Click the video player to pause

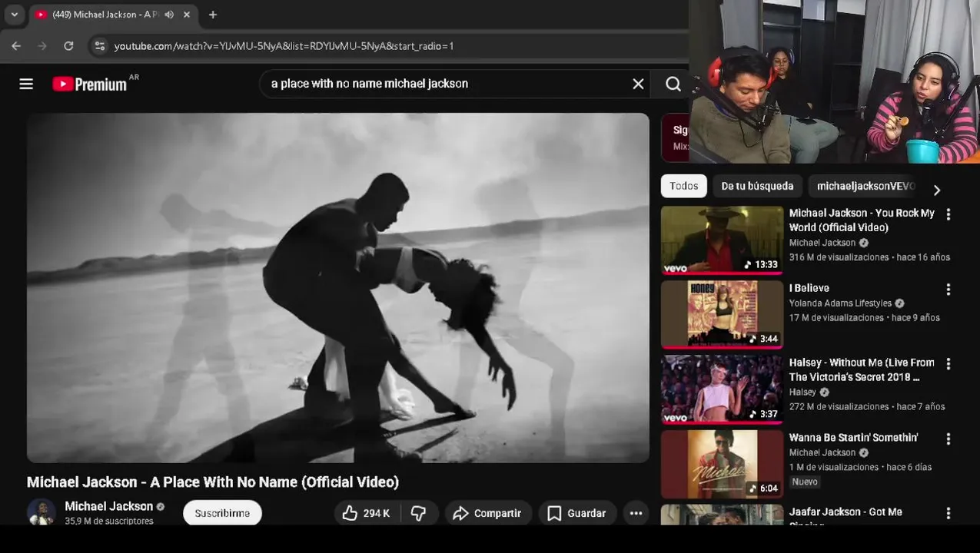click(x=338, y=288)
